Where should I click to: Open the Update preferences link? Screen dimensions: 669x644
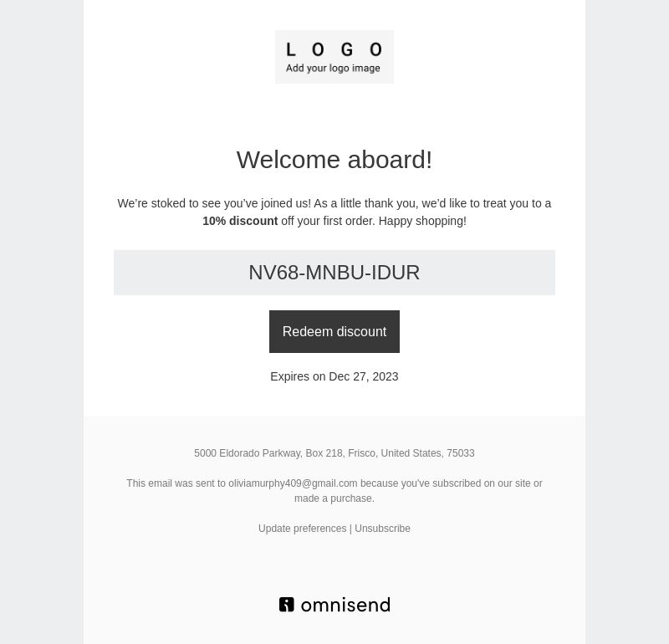[302, 529]
